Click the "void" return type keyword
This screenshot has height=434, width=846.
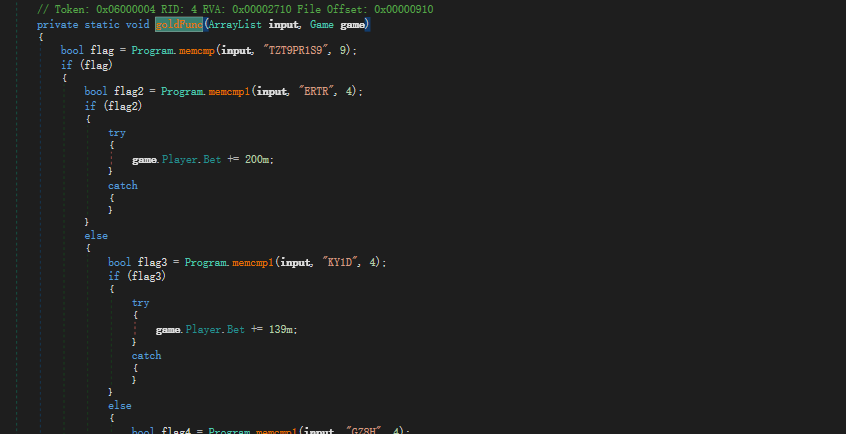tap(138, 24)
